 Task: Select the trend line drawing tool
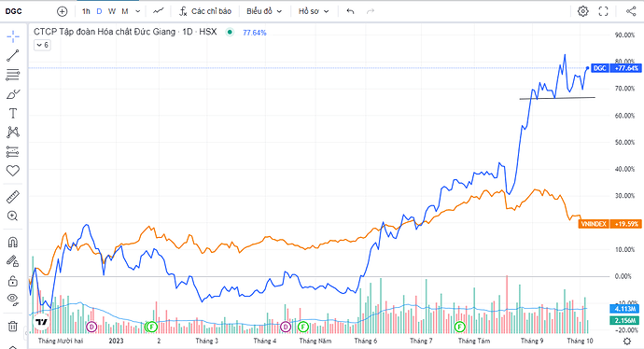pos(13,56)
